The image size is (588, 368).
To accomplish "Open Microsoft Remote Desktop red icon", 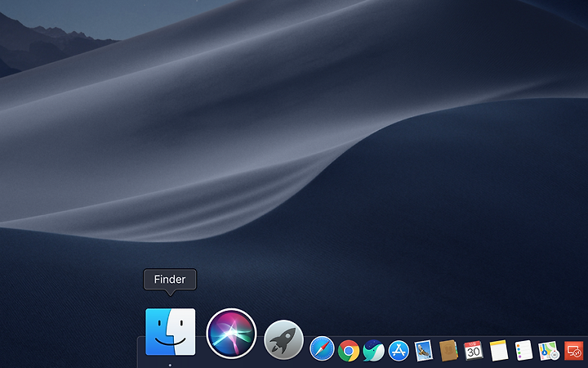I will [574, 351].
